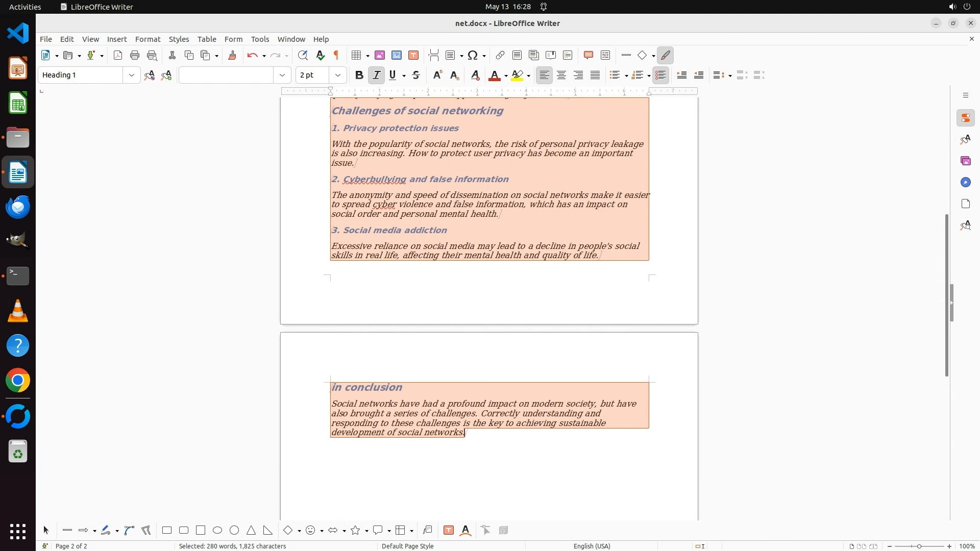980x551 pixels.
Task: Click the Export as PDF icon
Action: 118,56
